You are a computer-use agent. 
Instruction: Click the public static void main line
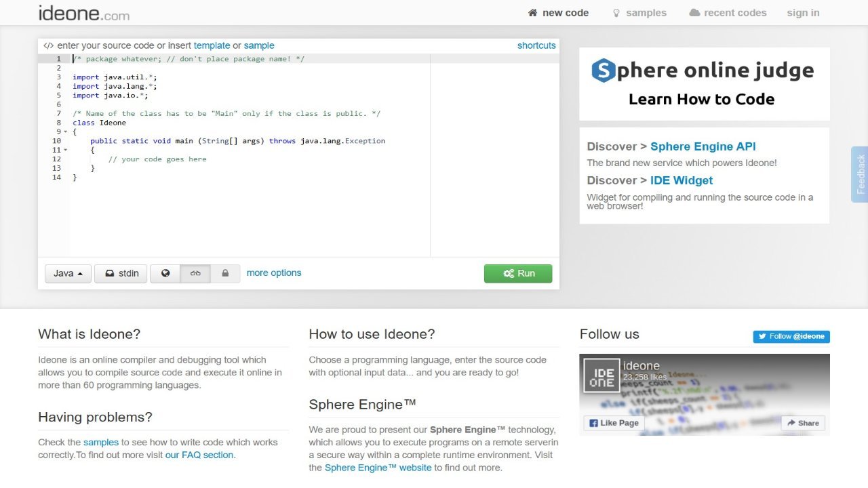237,141
